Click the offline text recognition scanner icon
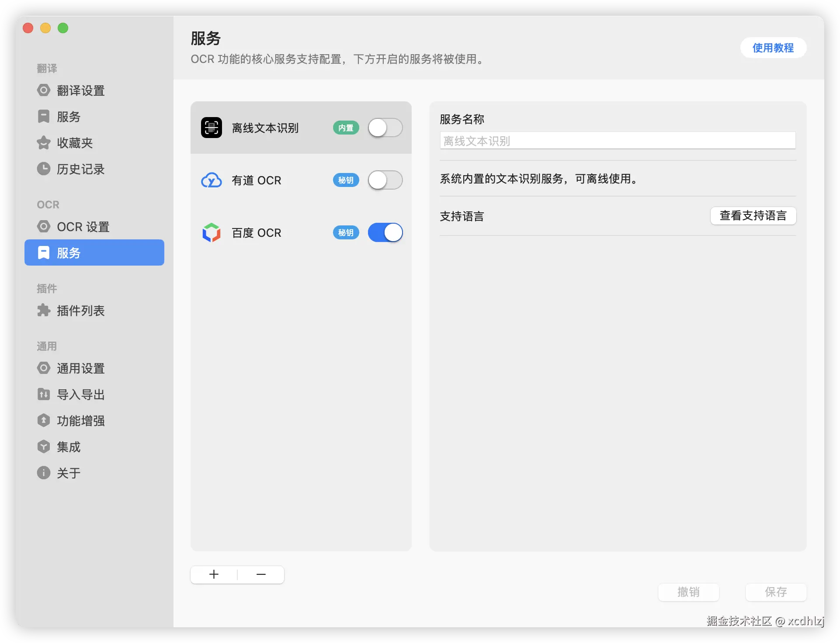Screen dimensions: 840x643 212,128
